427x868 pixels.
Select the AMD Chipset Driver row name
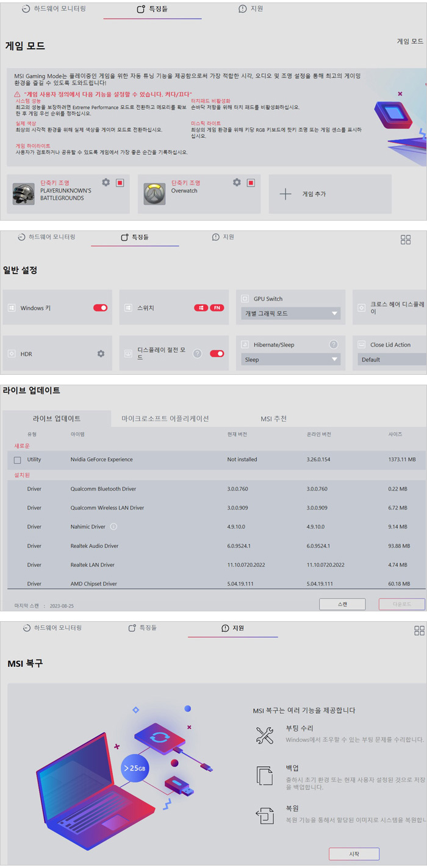[x=94, y=583]
